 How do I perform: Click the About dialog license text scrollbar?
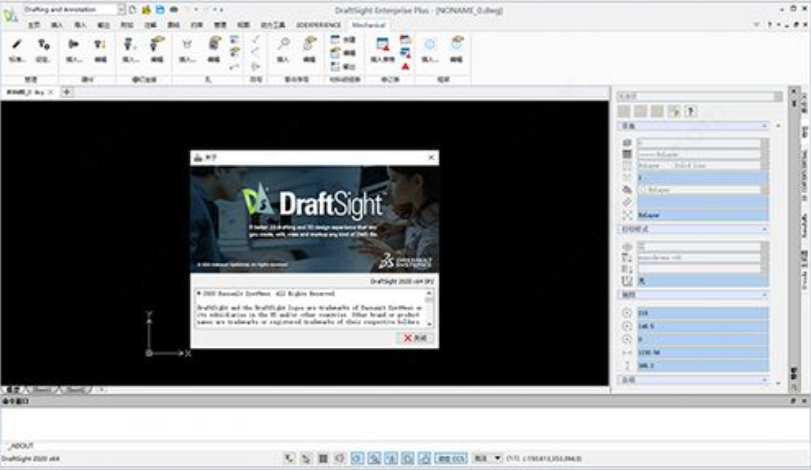click(x=429, y=308)
